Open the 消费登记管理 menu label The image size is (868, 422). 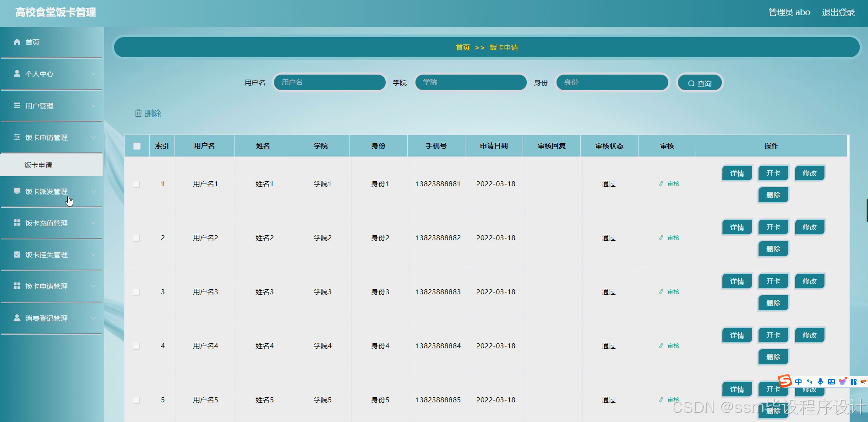tap(46, 319)
